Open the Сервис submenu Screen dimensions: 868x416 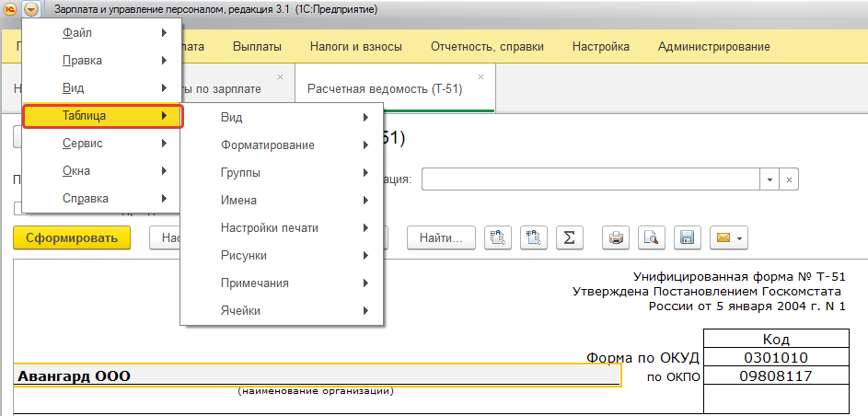tap(102, 144)
